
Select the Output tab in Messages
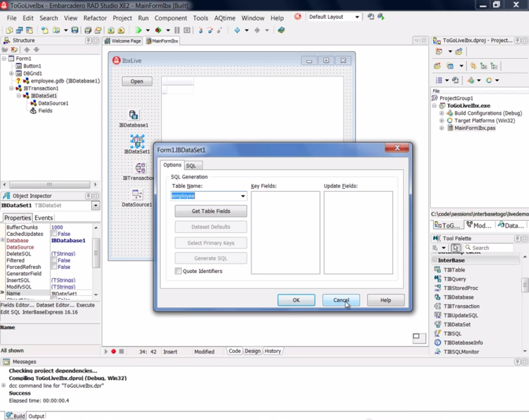[x=36, y=416]
